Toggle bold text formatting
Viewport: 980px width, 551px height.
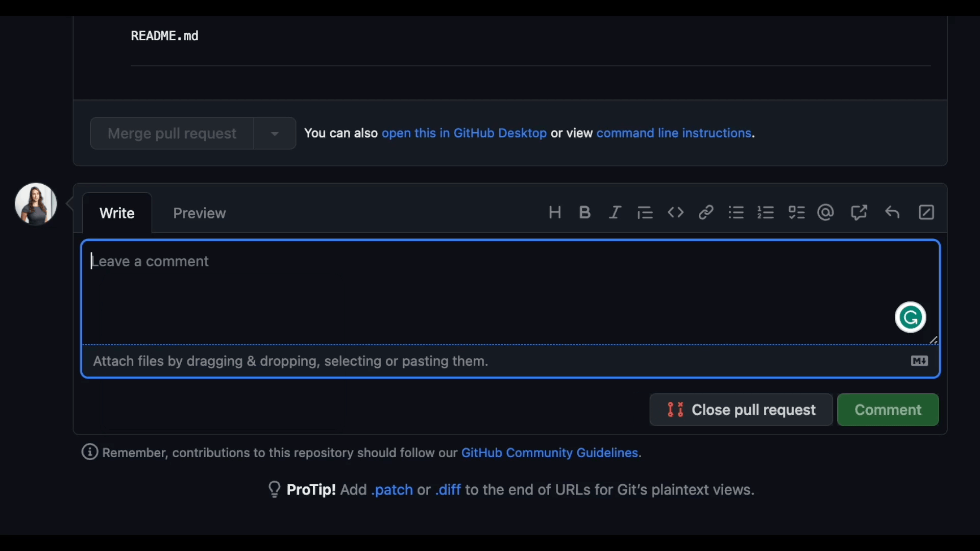(585, 212)
